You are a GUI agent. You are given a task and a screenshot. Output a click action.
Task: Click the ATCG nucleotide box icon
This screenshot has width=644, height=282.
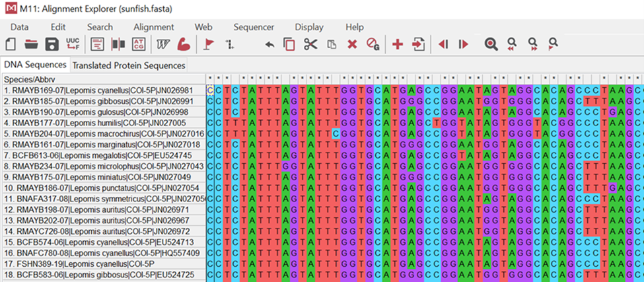(139, 44)
